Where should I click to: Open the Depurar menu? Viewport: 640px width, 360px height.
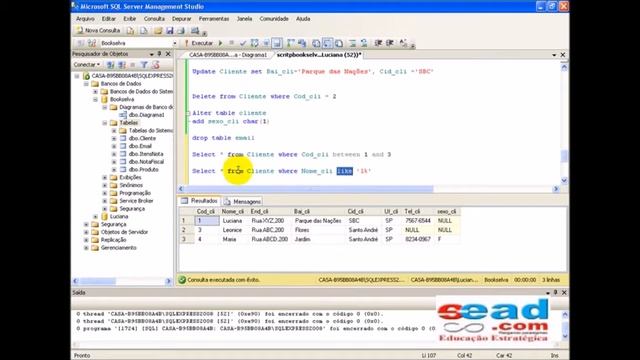181,19
